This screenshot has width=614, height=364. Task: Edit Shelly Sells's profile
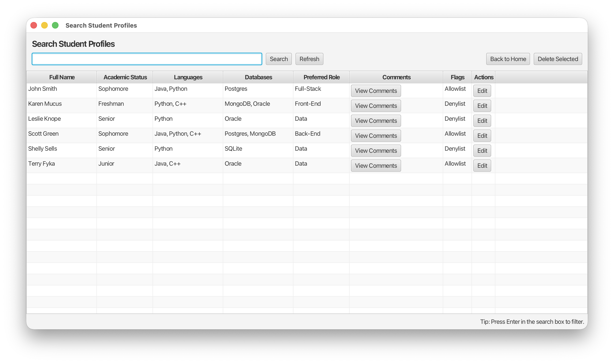pyautogui.click(x=482, y=151)
